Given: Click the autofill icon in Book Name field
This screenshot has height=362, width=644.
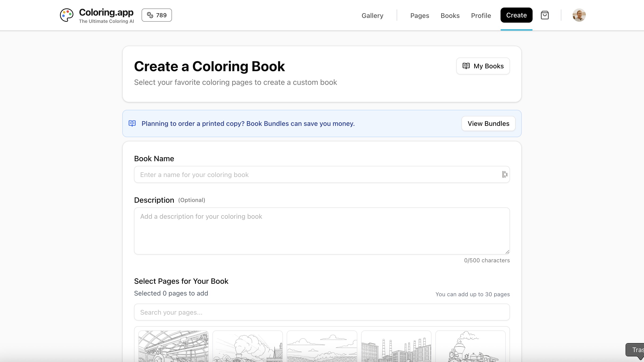Looking at the screenshot, I should (x=505, y=174).
